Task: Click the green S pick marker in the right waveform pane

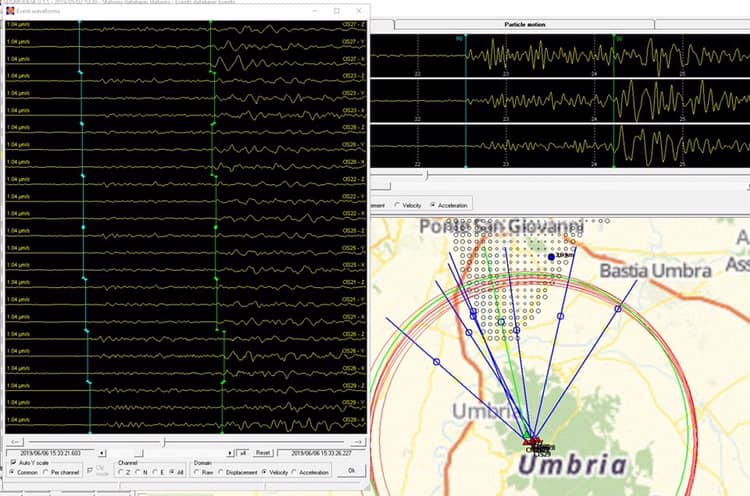Action: [614, 100]
